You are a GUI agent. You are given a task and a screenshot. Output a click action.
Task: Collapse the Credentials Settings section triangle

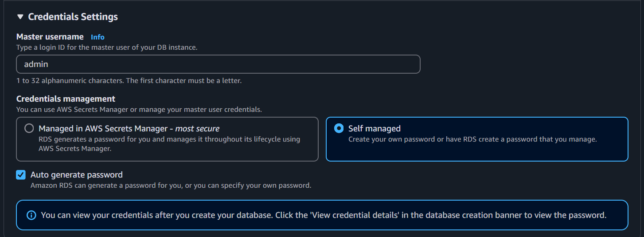point(20,17)
